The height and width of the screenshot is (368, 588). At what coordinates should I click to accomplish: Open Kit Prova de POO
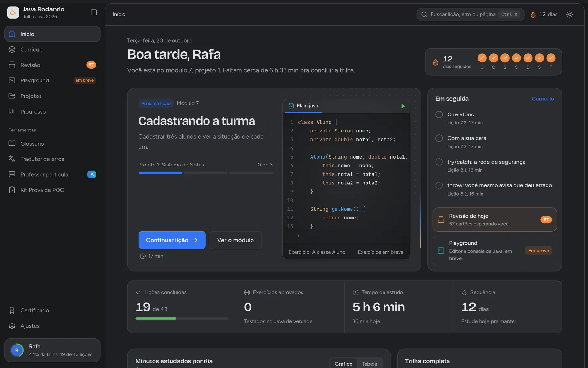coord(52,190)
